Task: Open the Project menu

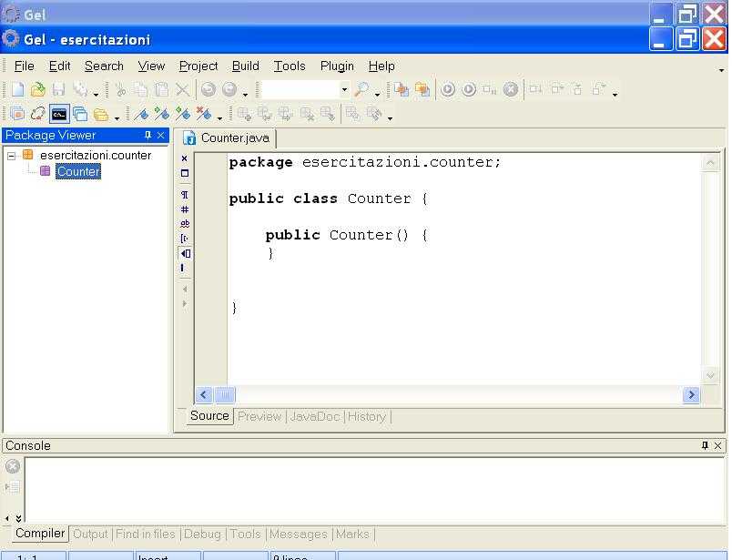Action: coord(198,66)
